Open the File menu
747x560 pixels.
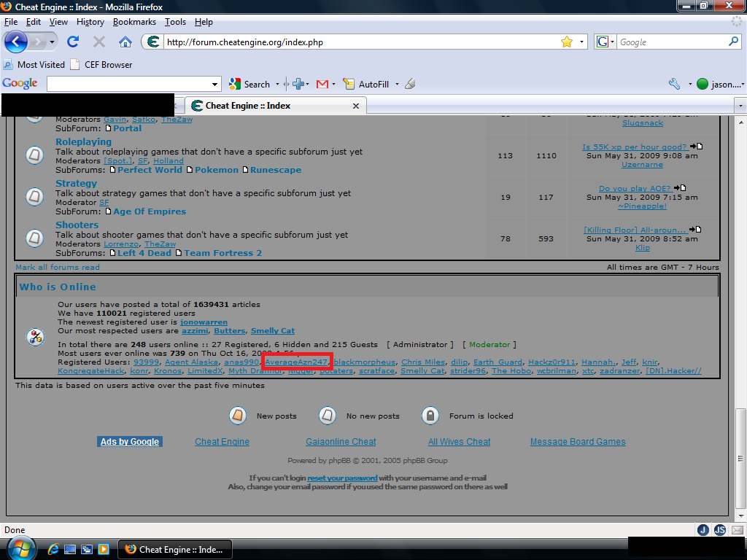click(11, 22)
